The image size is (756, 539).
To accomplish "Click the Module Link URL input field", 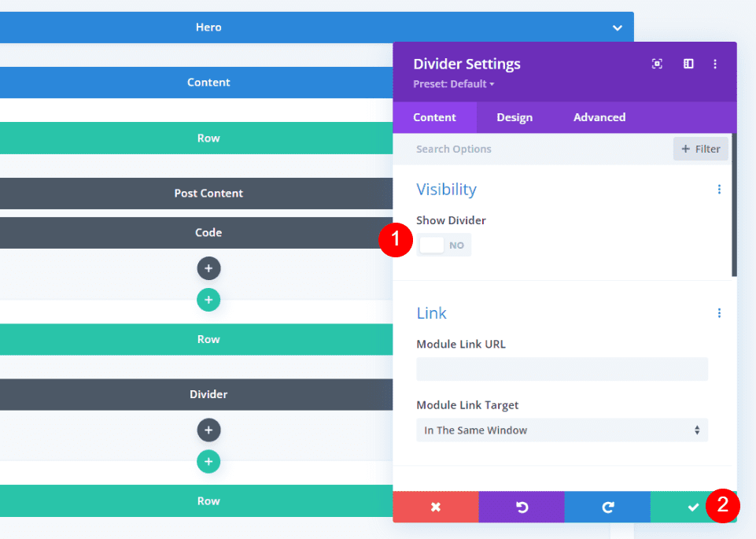I will point(562,370).
